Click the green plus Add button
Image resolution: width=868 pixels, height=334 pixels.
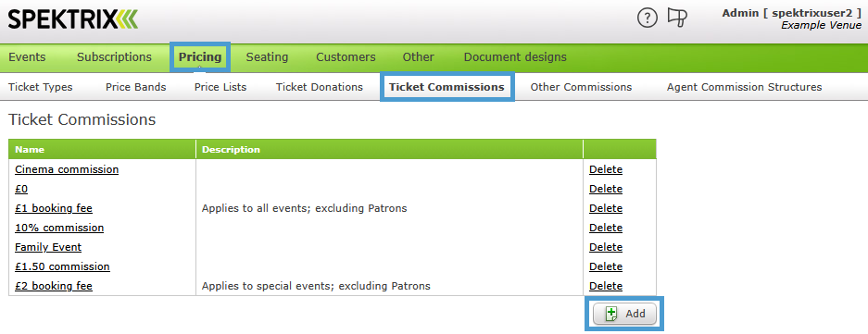(624, 314)
